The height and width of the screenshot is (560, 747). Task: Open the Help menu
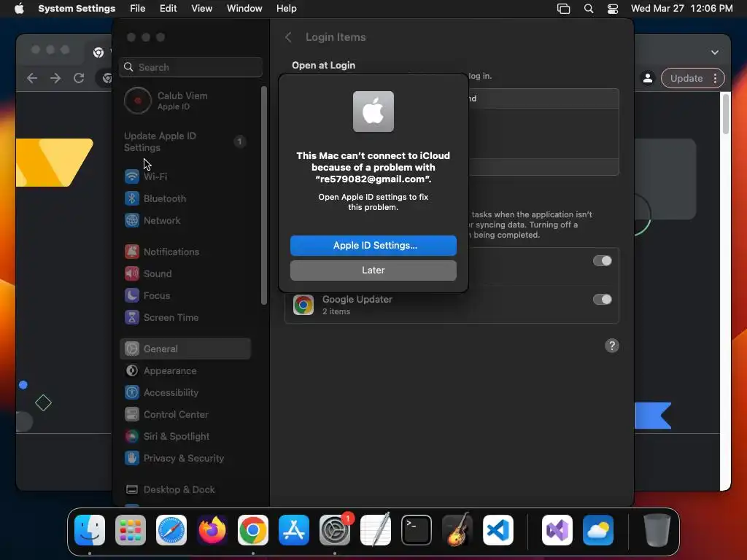click(286, 8)
